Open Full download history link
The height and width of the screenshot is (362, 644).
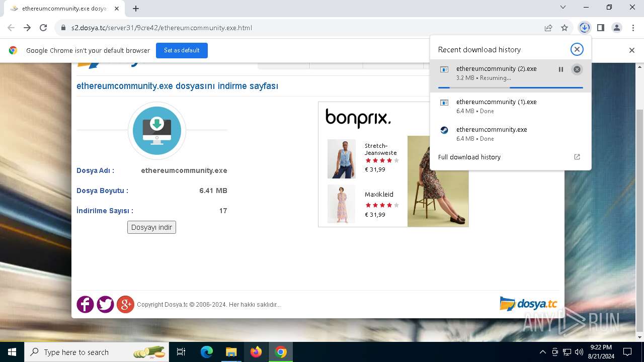pos(469,157)
